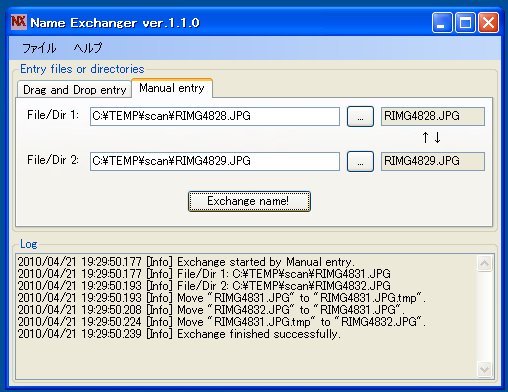Screen dimensions: 508x392
Task: Click the log scrollbar up arrow
Action: pyautogui.click(x=484, y=263)
